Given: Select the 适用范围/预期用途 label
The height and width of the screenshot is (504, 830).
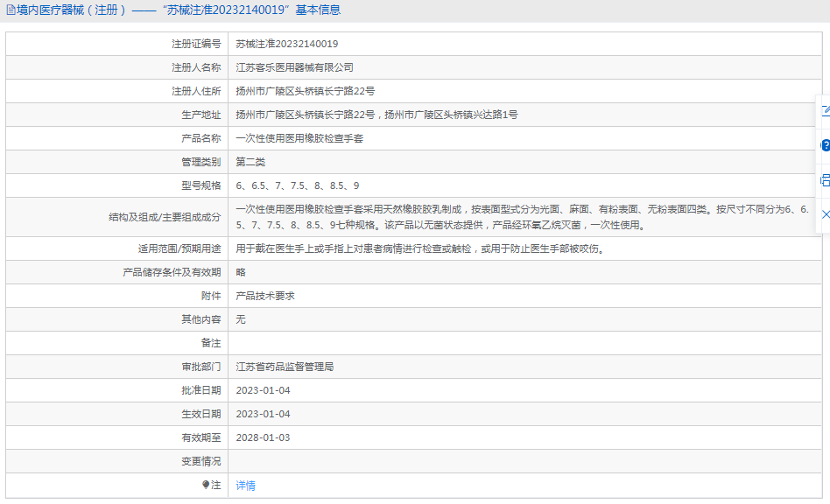Looking at the screenshot, I should (x=179, y=248).
